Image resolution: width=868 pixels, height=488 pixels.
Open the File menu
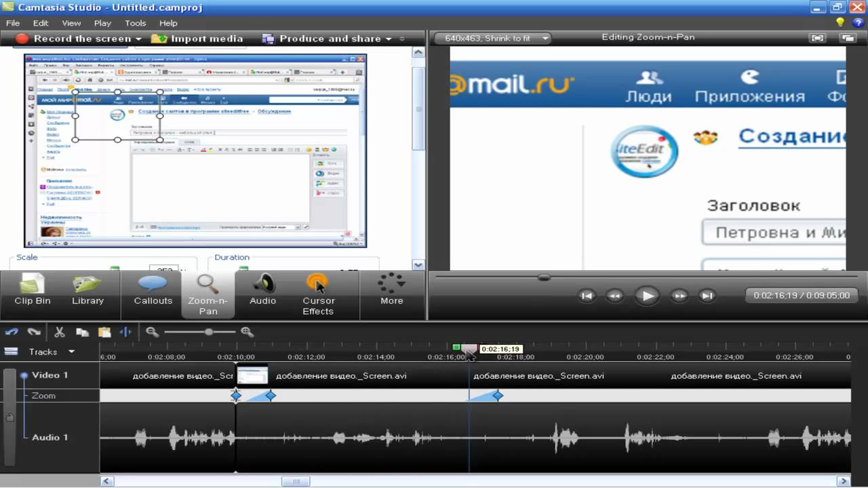tap(13, 23)
